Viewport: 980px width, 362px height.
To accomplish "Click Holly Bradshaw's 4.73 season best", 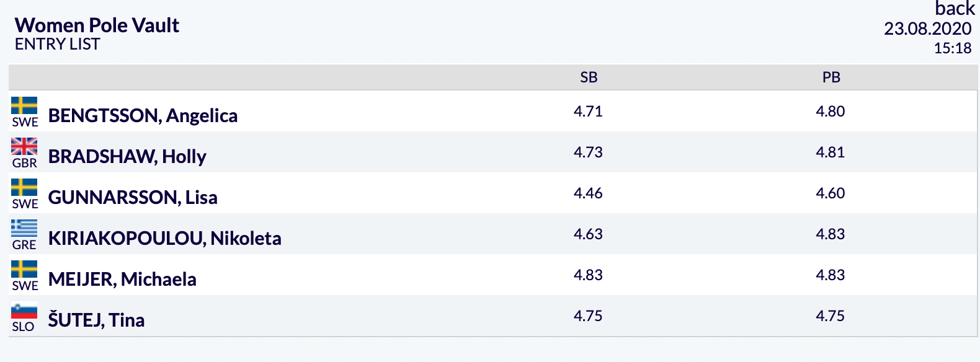I will click(x=588, y=152).
